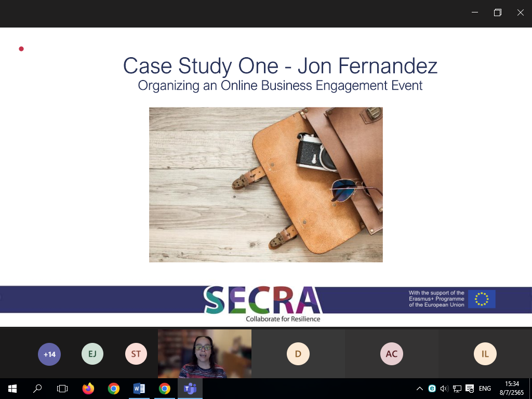The width and height of the screenshot is (532, 399).
Task: Open the Chrome icon beside Firefox
Action: click(x=114, y=389)
